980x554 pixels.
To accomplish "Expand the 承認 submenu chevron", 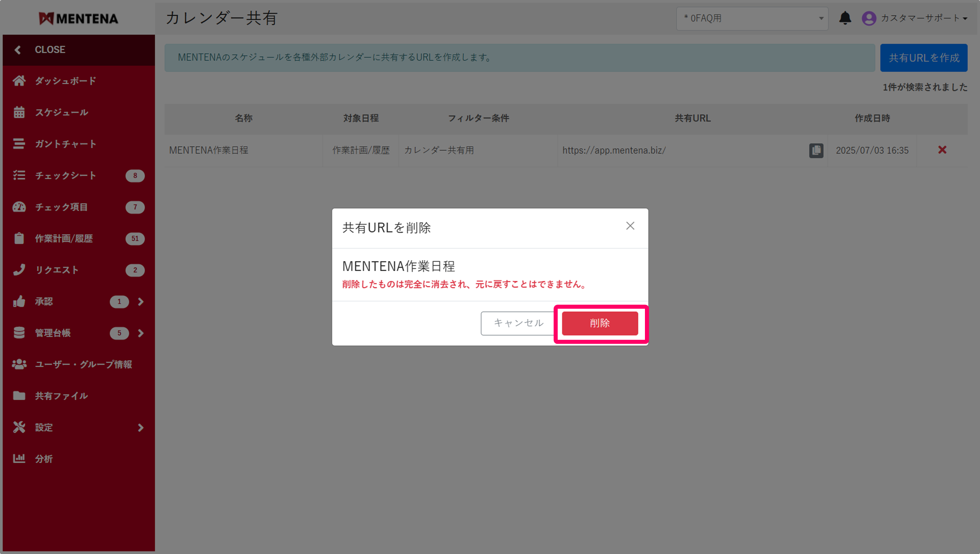I will pyautogui.click(x=141, y=302).
